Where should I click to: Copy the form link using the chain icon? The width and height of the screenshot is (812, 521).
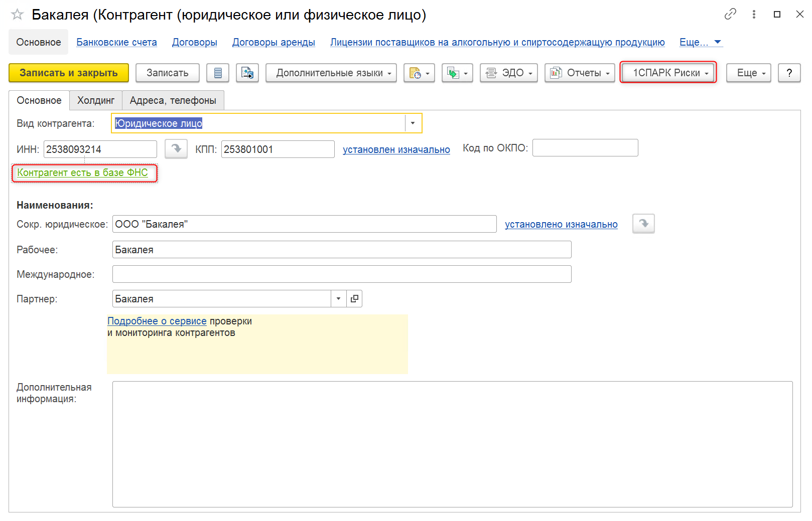pos(730,15)
